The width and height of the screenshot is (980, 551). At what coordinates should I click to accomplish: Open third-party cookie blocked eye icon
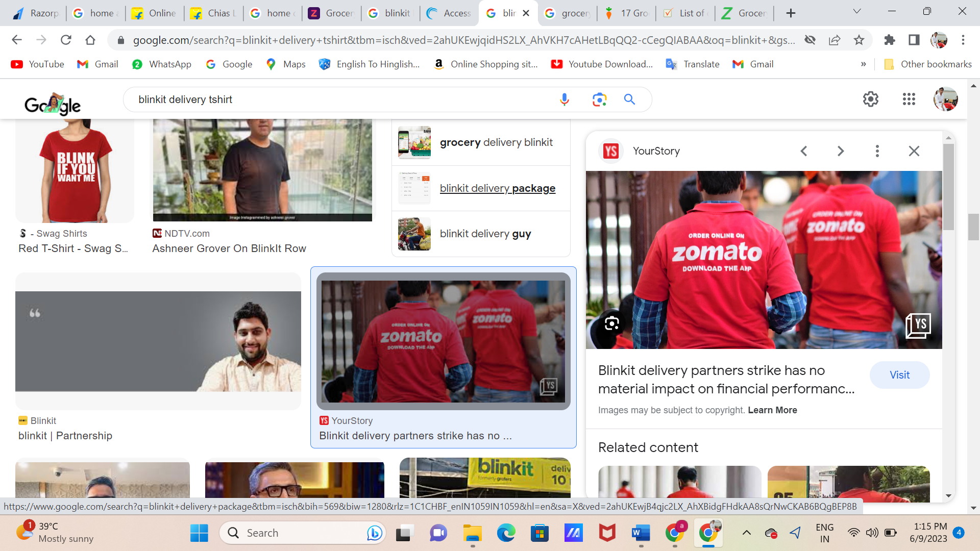click(810, 40)
